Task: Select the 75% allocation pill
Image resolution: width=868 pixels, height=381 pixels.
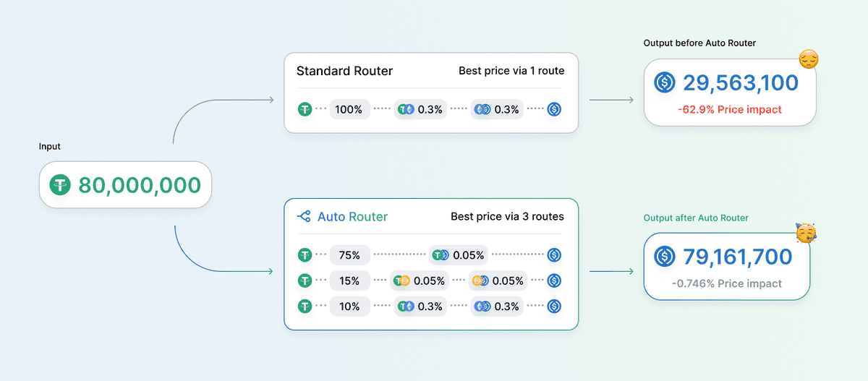Action: (x=349, y=254)
